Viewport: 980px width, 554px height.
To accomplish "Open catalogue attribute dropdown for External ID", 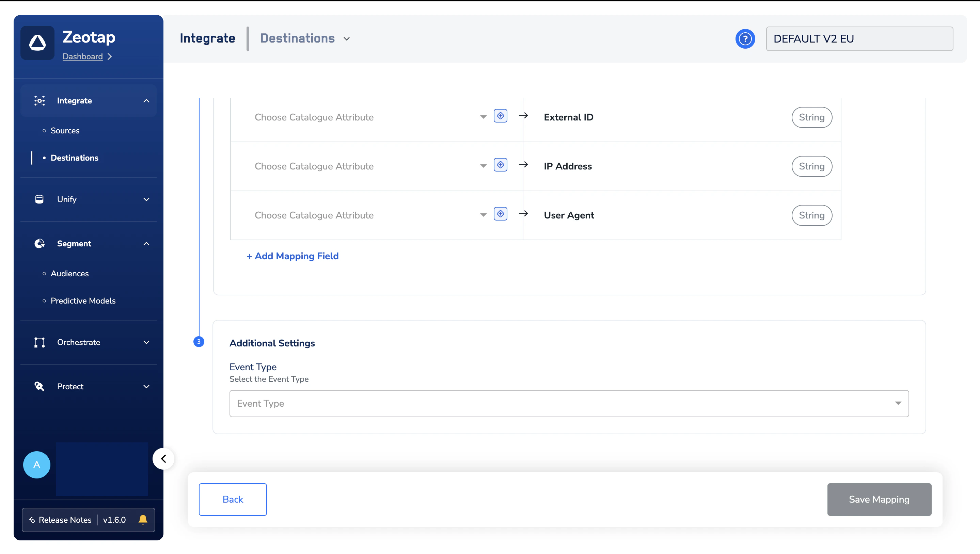I will [x=370, y=117].
